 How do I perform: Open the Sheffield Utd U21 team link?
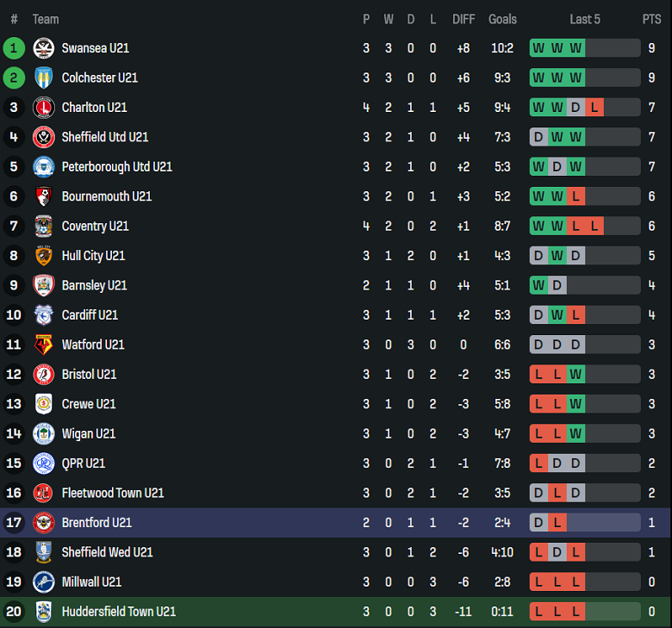[x=104, y=137]
